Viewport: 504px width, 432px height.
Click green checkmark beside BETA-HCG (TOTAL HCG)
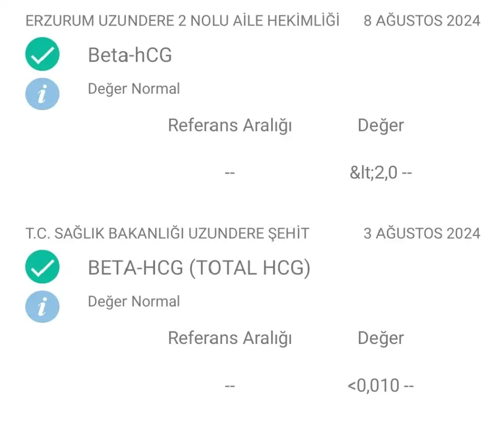point(42,267)
